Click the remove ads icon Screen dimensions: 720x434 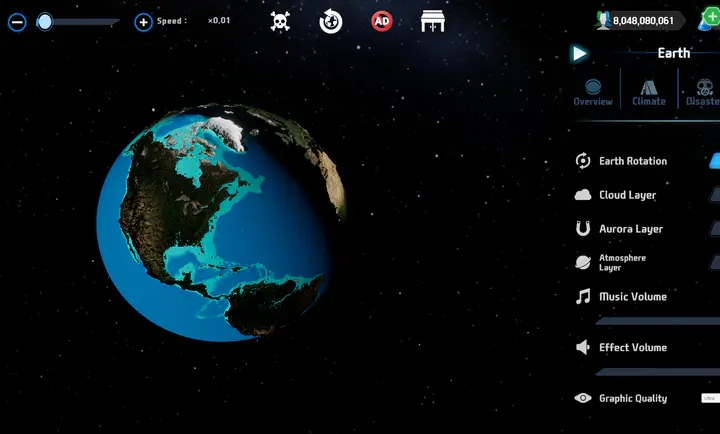coord(381,21)
